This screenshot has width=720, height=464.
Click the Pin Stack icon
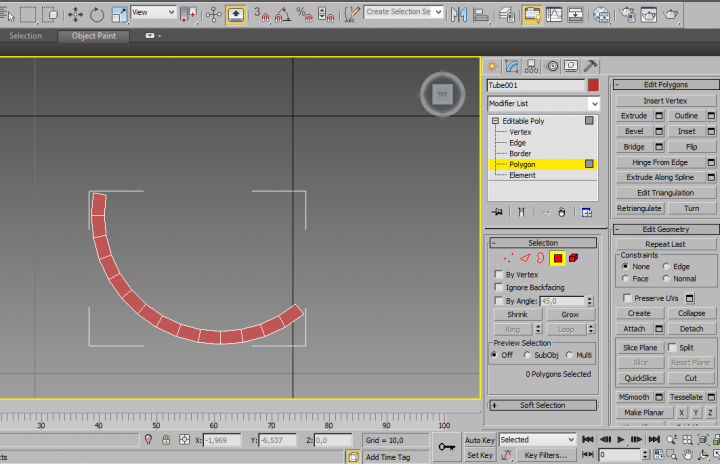[x=497, y=212]
